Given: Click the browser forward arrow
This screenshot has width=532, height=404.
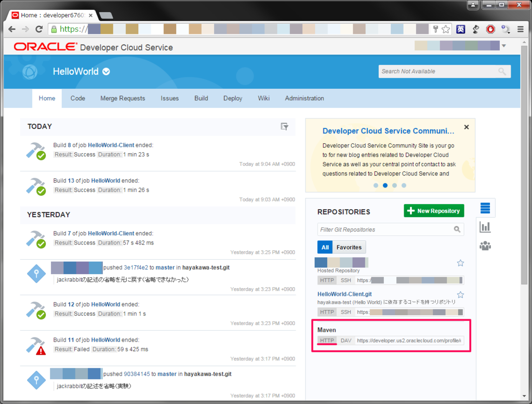Looking at the screenshot, I should pos(25,29).
